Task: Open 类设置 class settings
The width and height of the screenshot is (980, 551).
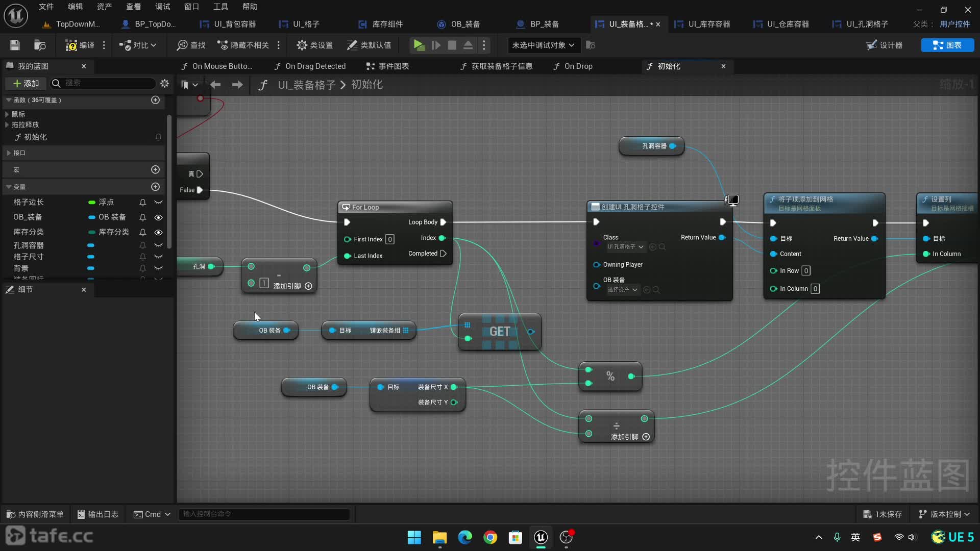Action: [x=314, y=45]
